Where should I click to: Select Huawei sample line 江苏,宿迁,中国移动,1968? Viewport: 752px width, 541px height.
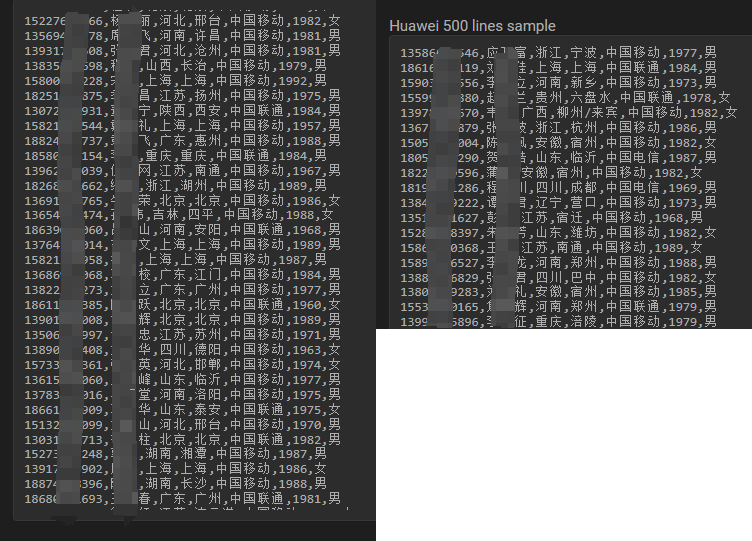click(x=552, y=218)
